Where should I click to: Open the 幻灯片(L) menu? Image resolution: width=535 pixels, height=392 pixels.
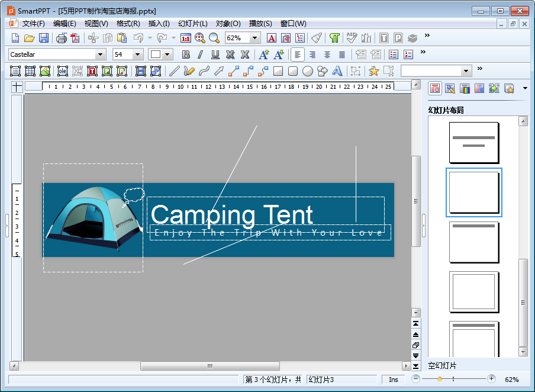click(x=192, y=24)
